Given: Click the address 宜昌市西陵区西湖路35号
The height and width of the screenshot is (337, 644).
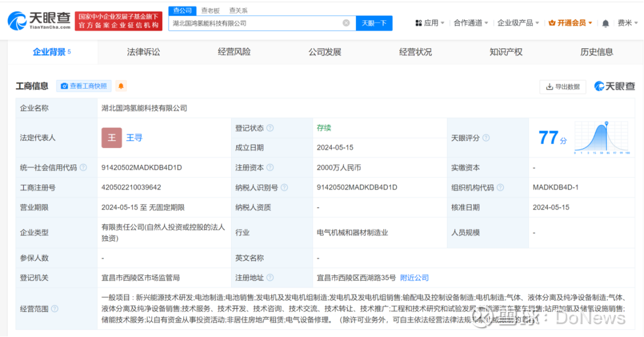Looking at the screenshot, I should (356, 278).
